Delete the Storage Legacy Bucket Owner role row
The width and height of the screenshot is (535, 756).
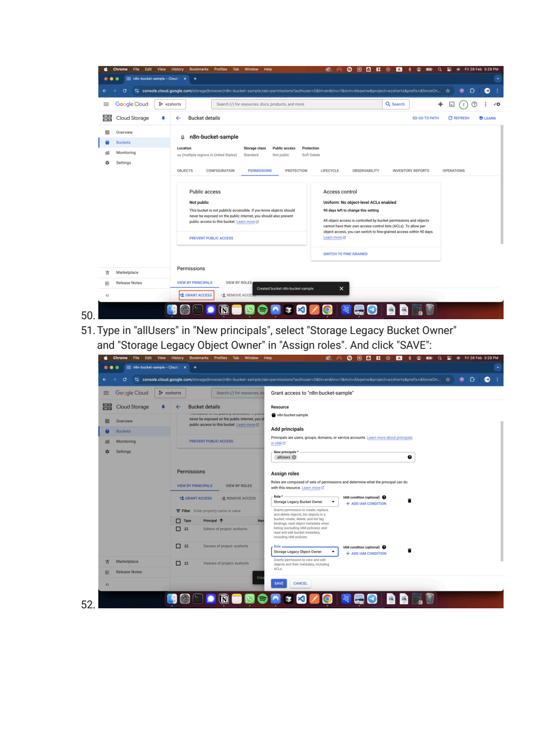pyautogui.click(x=409, y=501)
